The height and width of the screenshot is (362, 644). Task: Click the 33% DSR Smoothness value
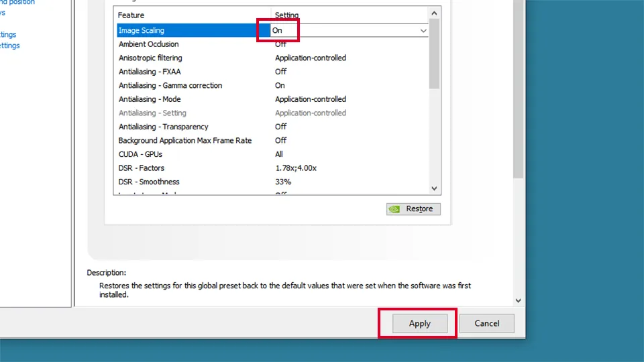click(x=283, y=182)
